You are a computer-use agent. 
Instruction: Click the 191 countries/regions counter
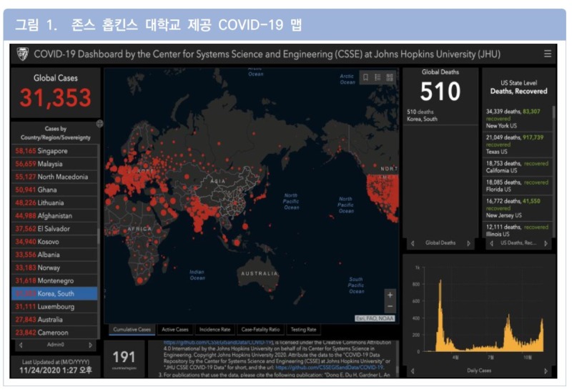pos(124,359)
